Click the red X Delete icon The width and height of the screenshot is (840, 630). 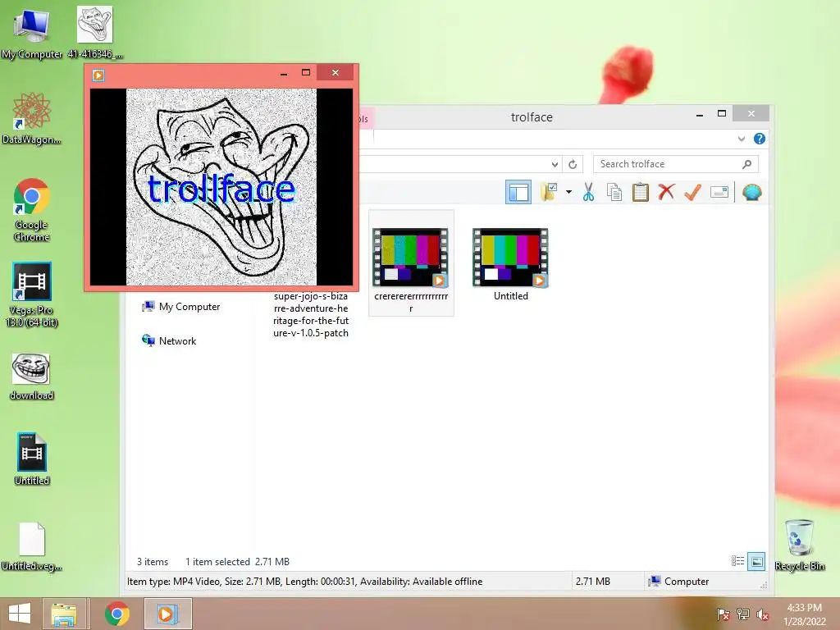[x=666, y=191]
